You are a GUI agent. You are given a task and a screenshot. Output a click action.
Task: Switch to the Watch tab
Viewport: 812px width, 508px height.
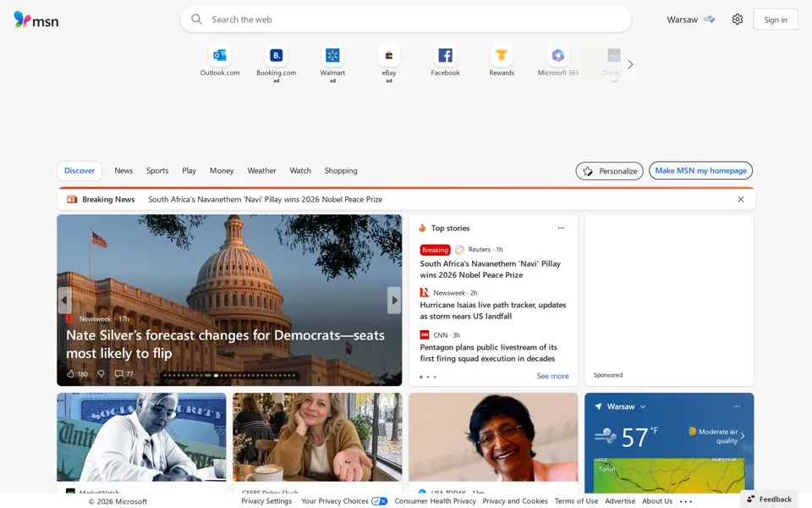[300, 170]
